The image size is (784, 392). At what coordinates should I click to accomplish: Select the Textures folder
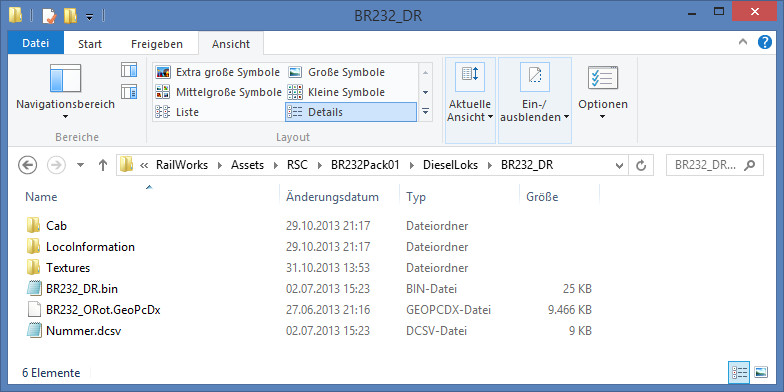(68, 268)
